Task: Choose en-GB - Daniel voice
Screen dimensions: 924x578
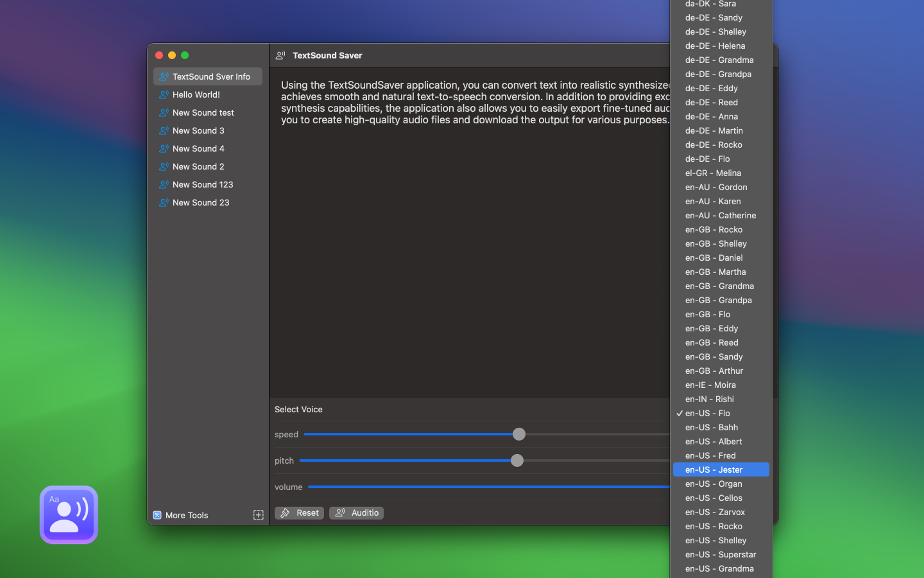Action: tap(721, 258)
